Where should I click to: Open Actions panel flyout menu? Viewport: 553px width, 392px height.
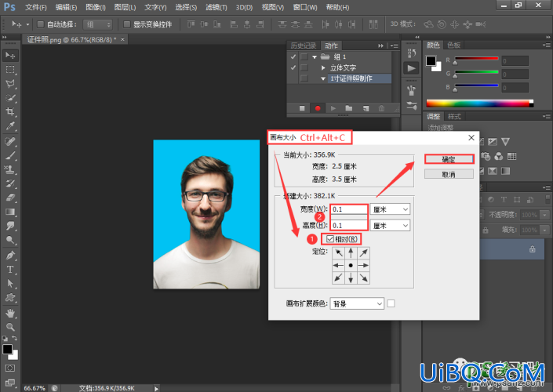click(x=395, y=45)
